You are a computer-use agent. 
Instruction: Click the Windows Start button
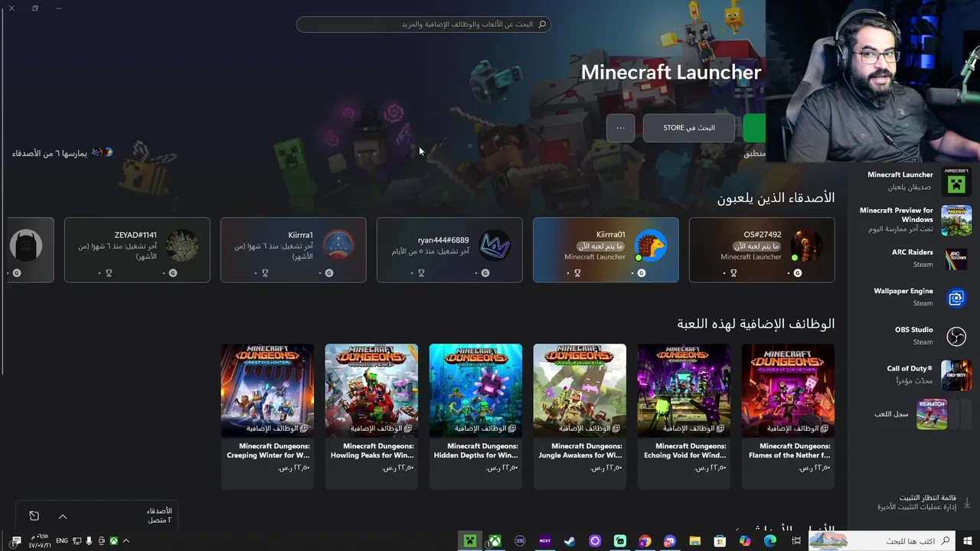coord(968,541)
